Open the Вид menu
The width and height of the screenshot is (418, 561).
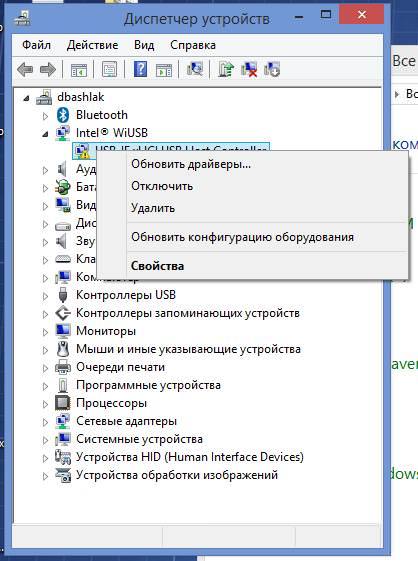click(144, 45)
